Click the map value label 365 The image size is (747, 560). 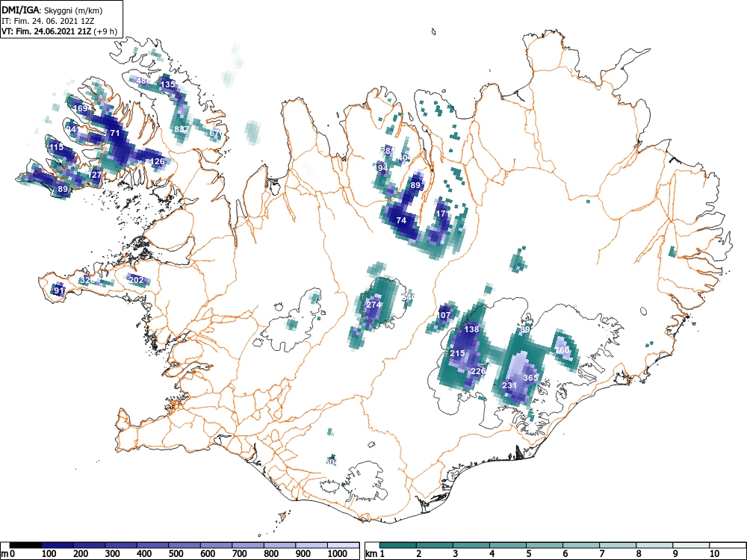(530, 378)
